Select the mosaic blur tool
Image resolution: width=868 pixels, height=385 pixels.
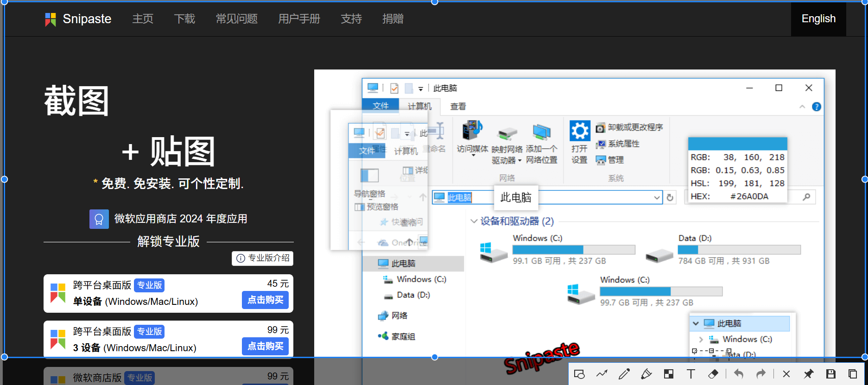(669, 374)
